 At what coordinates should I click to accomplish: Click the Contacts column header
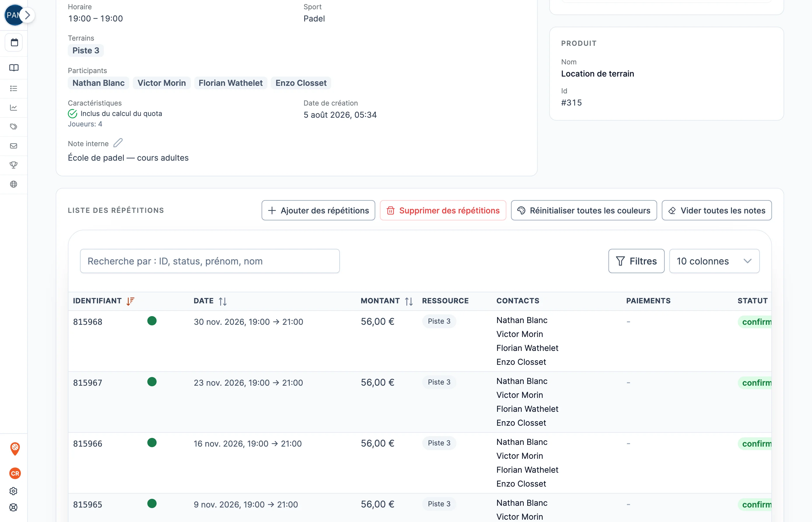click(518, 301)
